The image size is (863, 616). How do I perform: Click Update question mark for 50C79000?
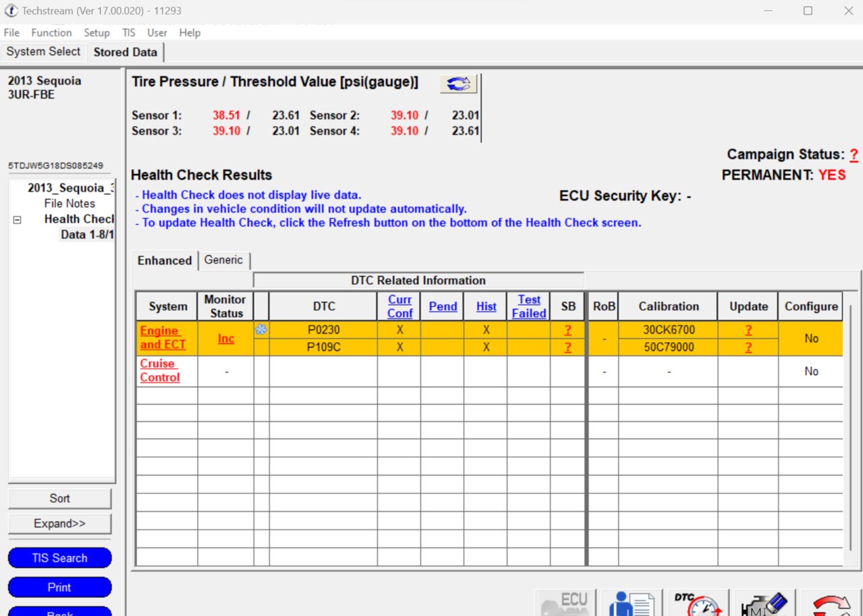748,347
